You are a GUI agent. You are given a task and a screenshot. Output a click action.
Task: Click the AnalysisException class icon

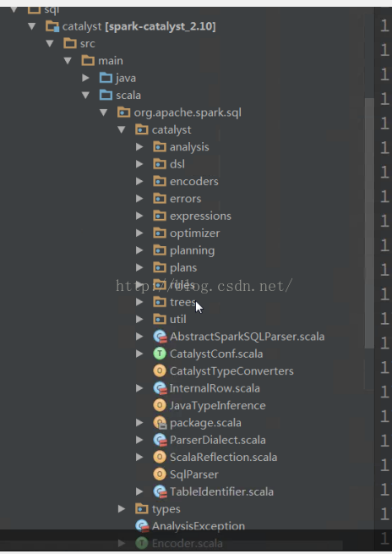[142, 526]
